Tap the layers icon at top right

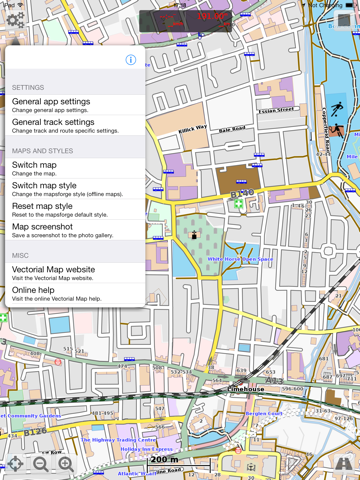coord(344,20)
